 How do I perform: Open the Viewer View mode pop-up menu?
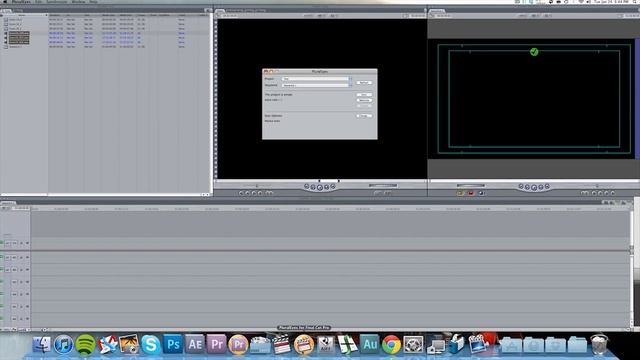click(x=333, y=16)
